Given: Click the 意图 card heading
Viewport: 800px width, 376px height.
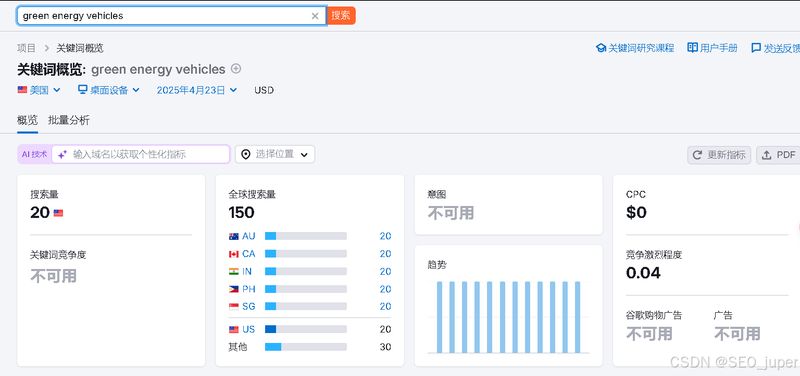Looking at the screenshot, I should point(437,194).
